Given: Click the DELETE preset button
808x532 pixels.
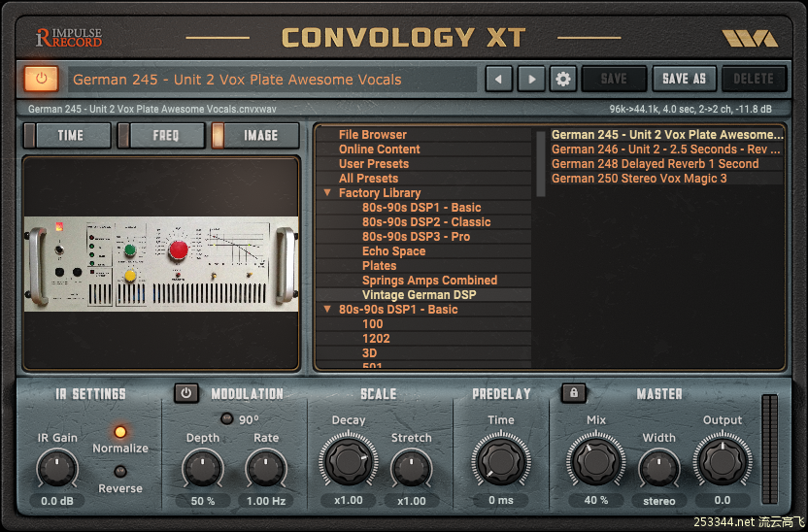Looking at the screenshot, I should (x=754, y=79).
